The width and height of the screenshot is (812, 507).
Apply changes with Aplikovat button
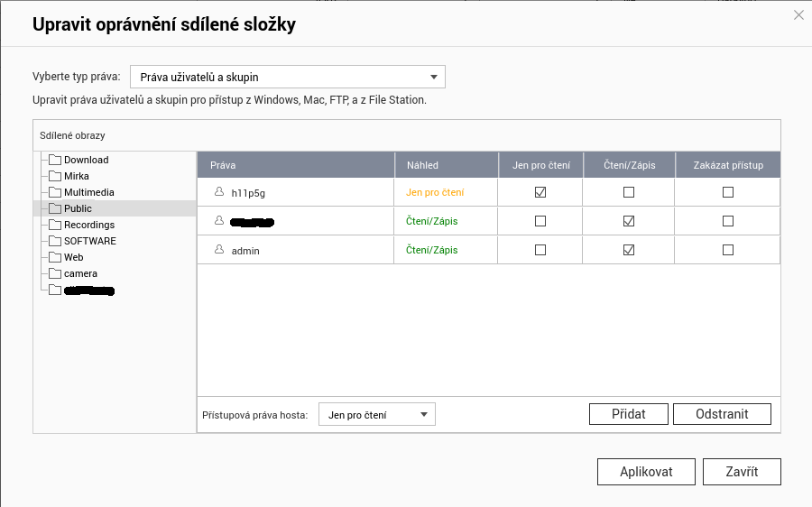coord(646,472)
